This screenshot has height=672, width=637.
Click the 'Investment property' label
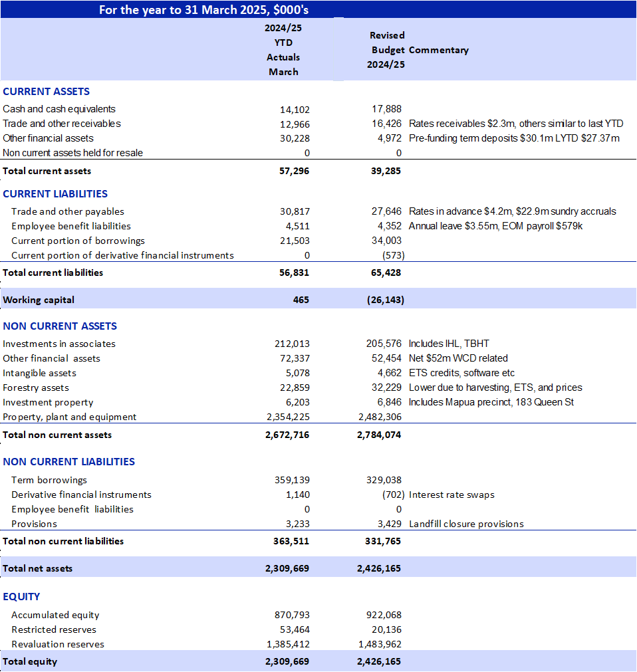coord(48,402)
